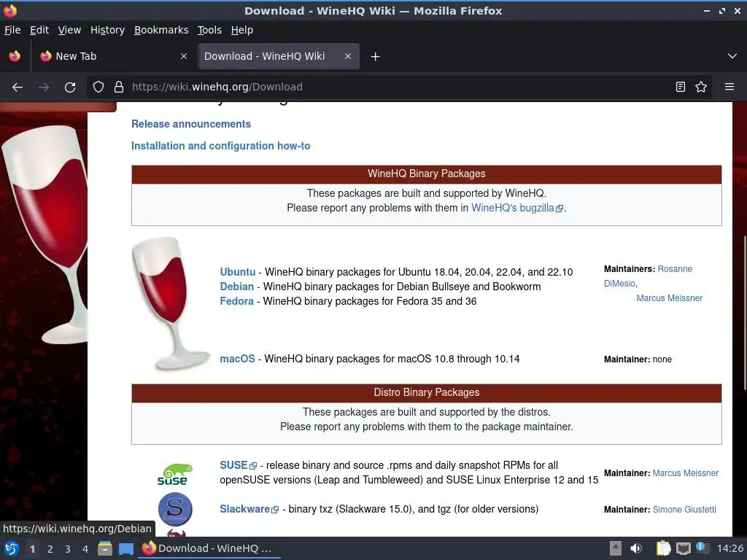The width and height of the screenshot is (747, 560).
Task: Open the Fedora packages link
Action: point(236,301)
